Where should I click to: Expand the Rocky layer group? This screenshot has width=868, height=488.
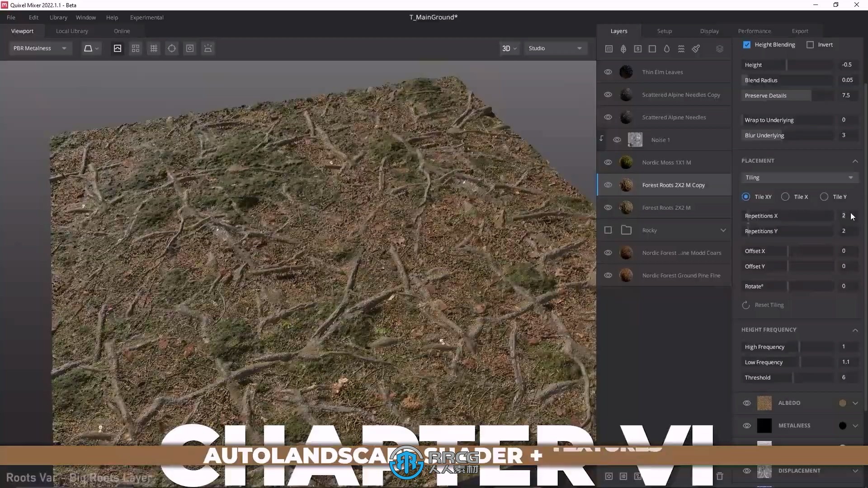[723, 230]
